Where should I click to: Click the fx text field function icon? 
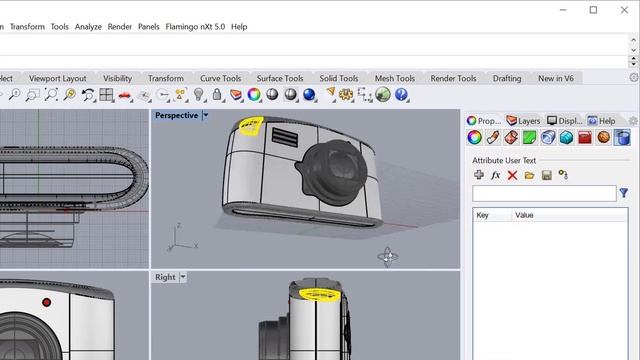(x=496, y=175)
